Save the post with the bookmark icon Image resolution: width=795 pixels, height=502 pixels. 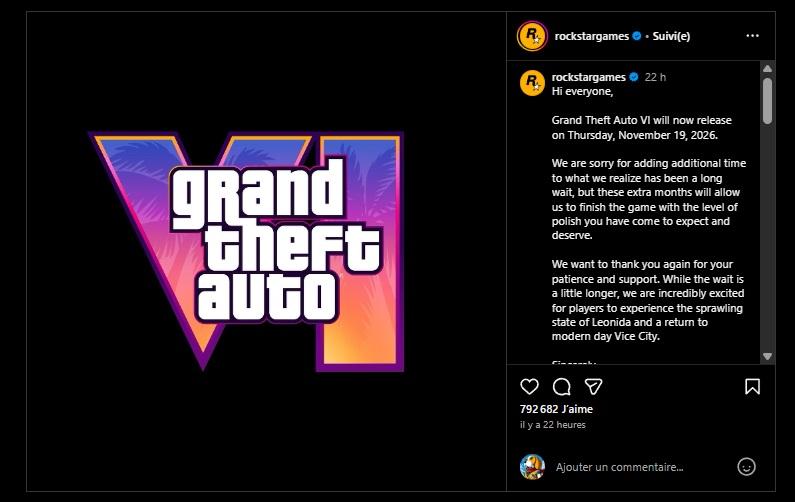(x=752, y=386)
